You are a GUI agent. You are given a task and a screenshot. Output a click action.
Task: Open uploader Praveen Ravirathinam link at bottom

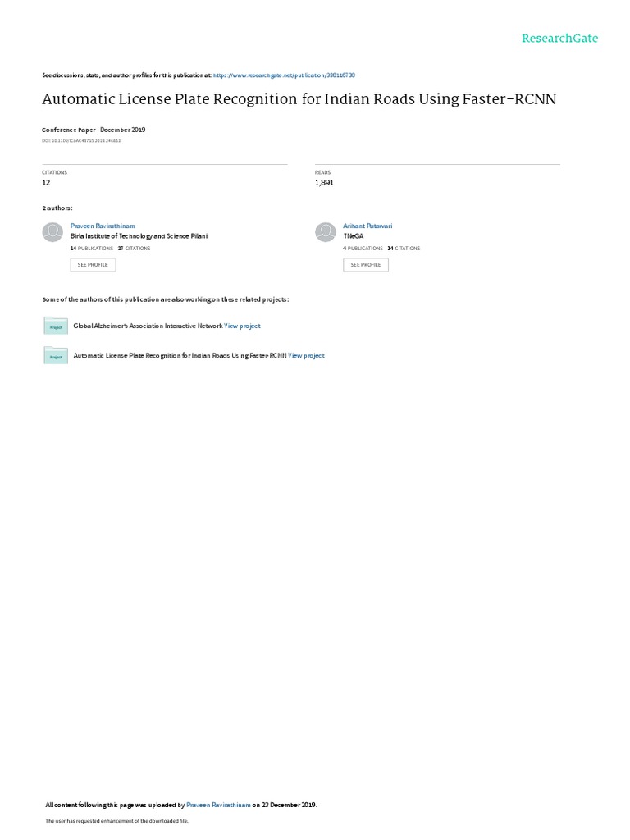218,805
